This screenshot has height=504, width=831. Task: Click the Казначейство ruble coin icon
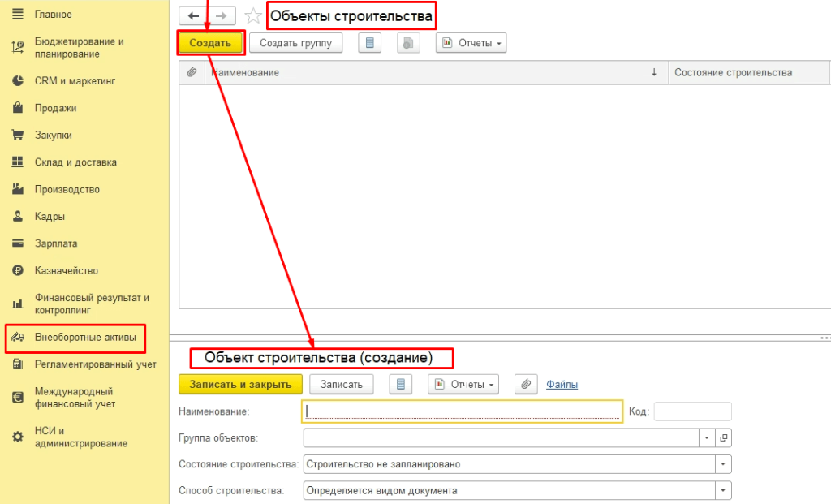point(18,270)
